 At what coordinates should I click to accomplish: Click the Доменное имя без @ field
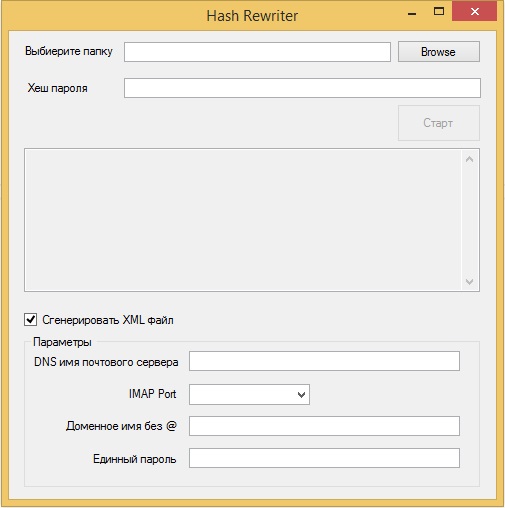coord(324,426)
